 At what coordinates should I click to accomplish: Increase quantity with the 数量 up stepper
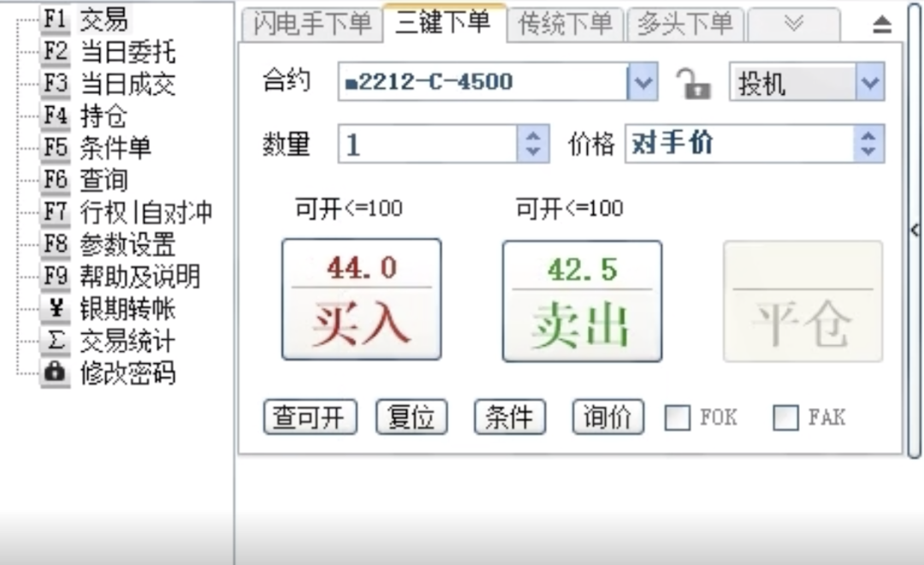coord(534,137)
